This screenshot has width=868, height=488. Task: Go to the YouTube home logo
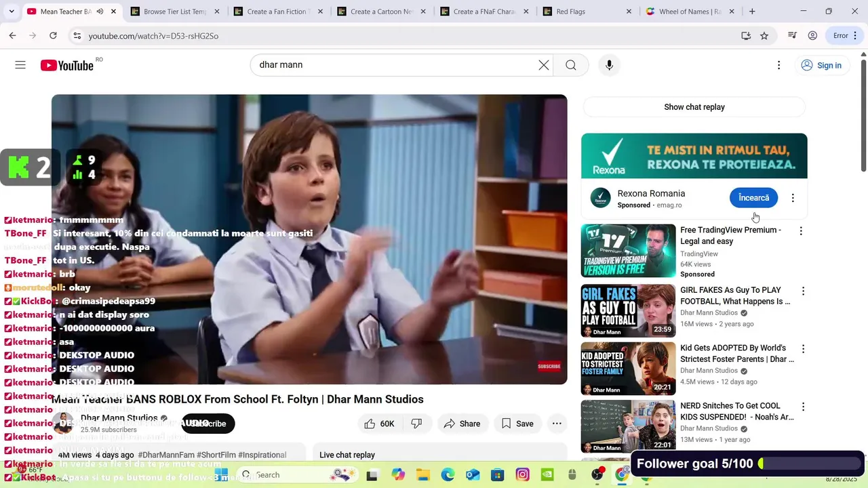coord(66,65)
